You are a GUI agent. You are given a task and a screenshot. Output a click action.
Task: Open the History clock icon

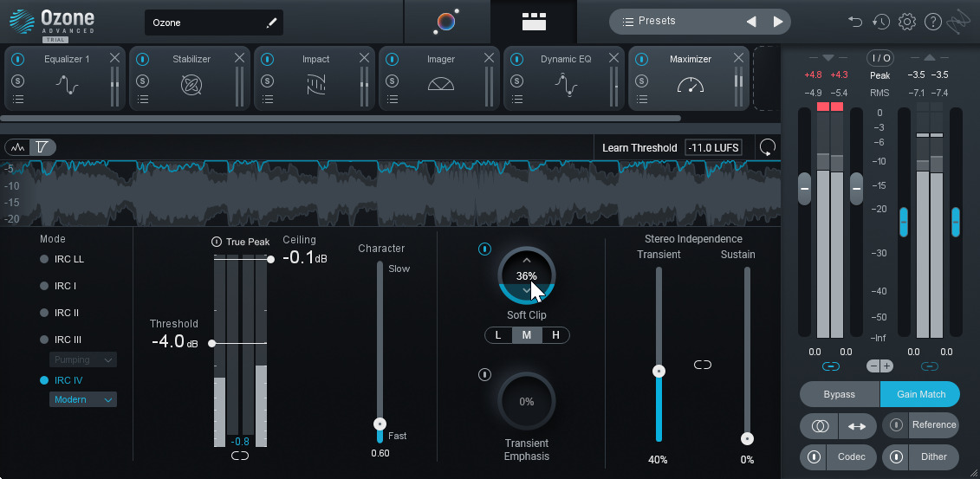880,22
